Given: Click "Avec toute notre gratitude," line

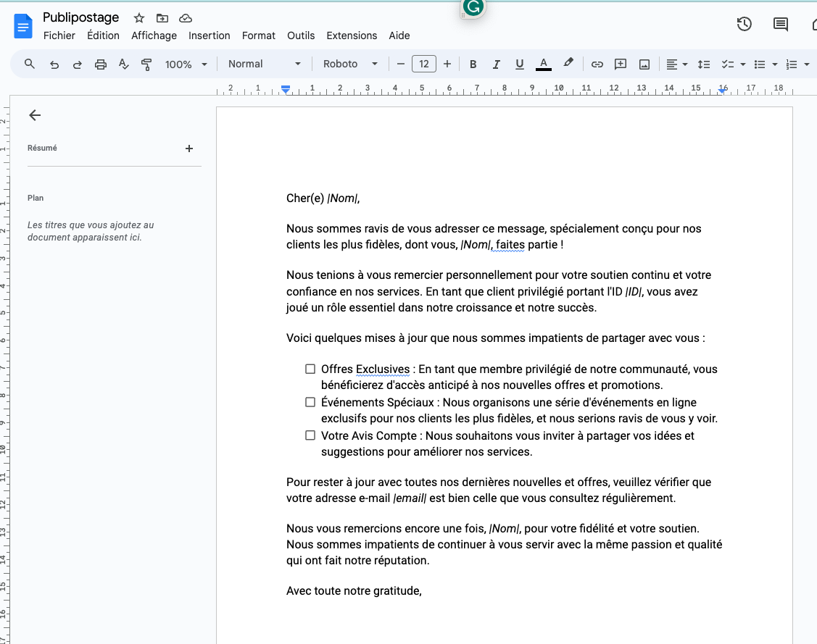Looking at the screenshot, I should (x=354, y=591).
